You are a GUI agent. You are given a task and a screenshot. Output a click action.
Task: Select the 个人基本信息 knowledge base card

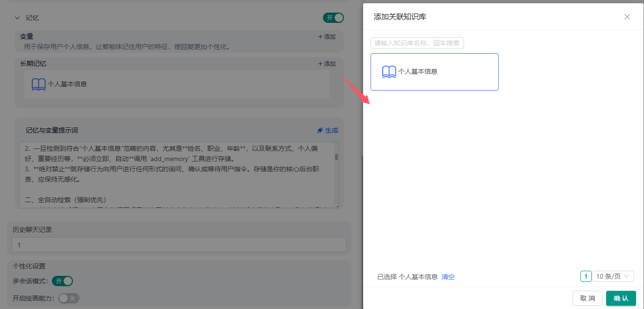coord(434,72)
